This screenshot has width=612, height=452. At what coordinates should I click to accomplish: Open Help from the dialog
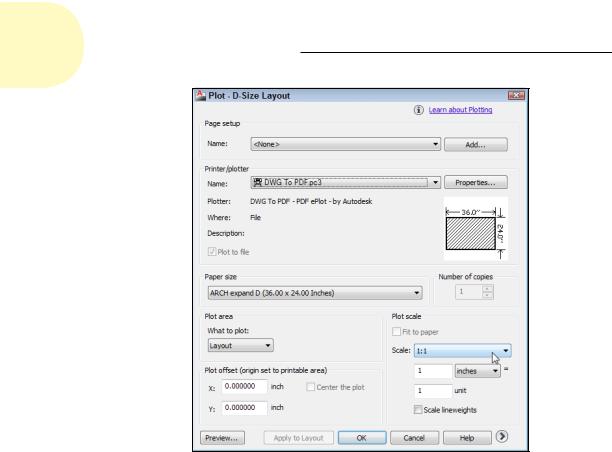tap(467, 438)
